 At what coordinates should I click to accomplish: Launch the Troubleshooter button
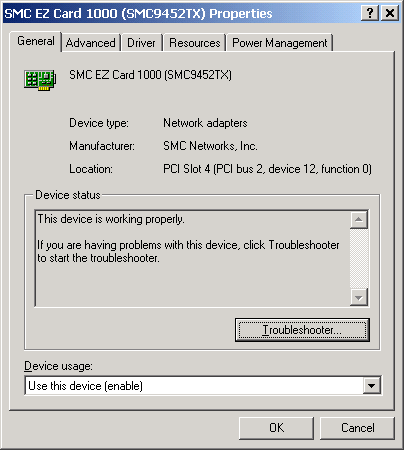pyautogui.click(x=302, y=330)
